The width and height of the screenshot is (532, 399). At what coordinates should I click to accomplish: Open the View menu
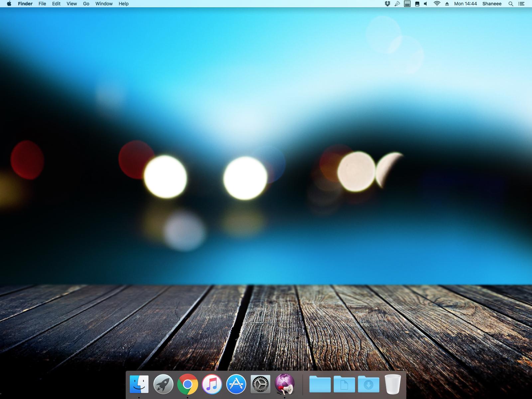click(71, 4)
